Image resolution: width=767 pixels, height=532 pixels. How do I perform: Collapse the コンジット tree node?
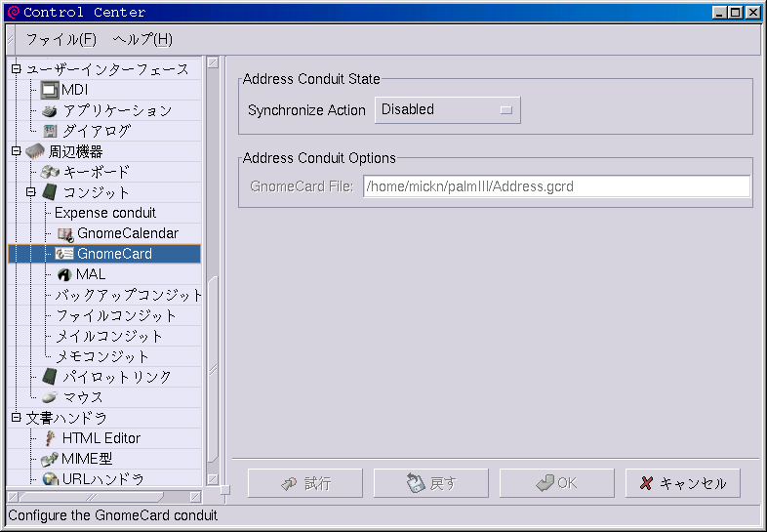pyautogui.click(x=30, y=192)
